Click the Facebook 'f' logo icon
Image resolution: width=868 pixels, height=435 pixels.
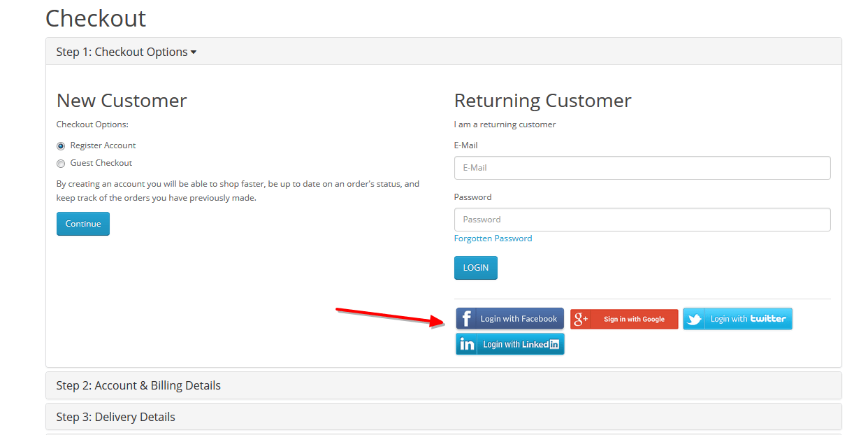coord(467,319)
